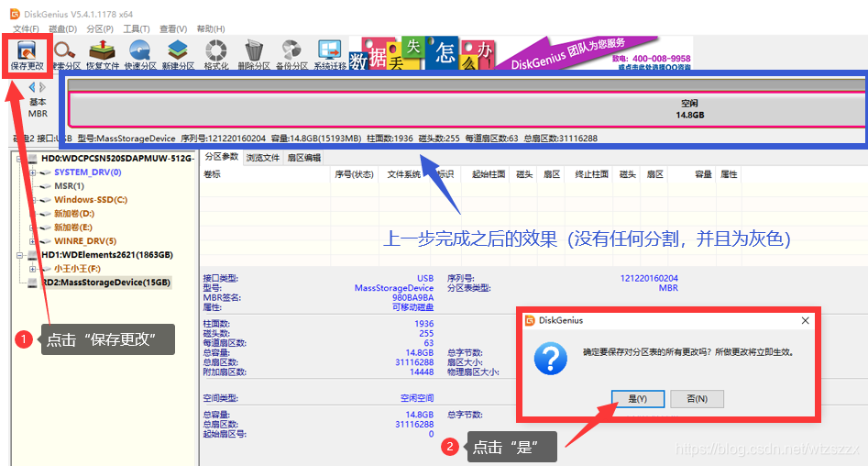Collapse the HD1 WDElements disk node
This screenshot has width=868, height=466.
coord(19,255)
